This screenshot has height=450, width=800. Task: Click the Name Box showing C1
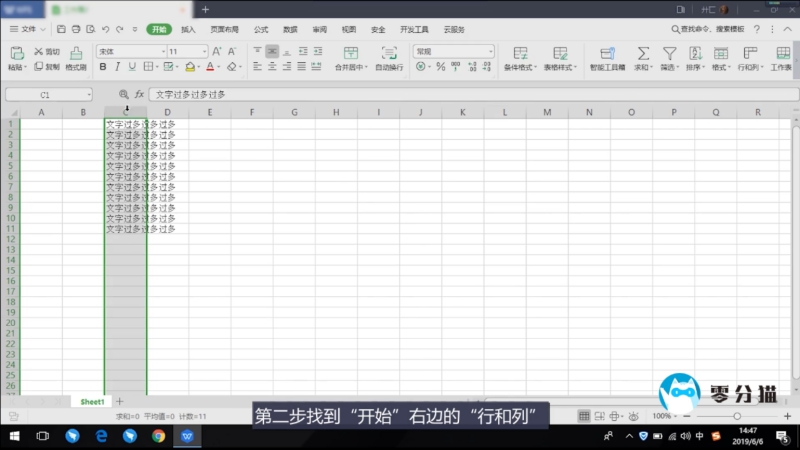(47, 94)
